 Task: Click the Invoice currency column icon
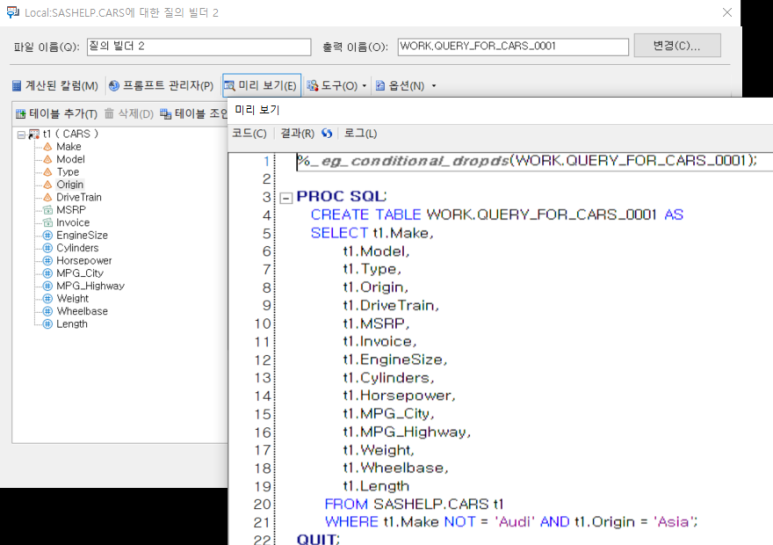click(x=47, y=223)
